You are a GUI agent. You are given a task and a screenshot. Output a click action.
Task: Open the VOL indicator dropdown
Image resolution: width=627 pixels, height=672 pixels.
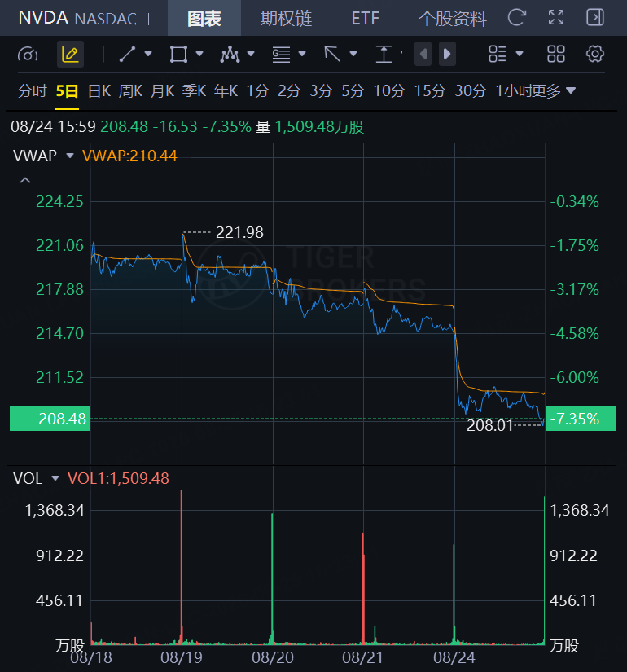pos(55,478)
